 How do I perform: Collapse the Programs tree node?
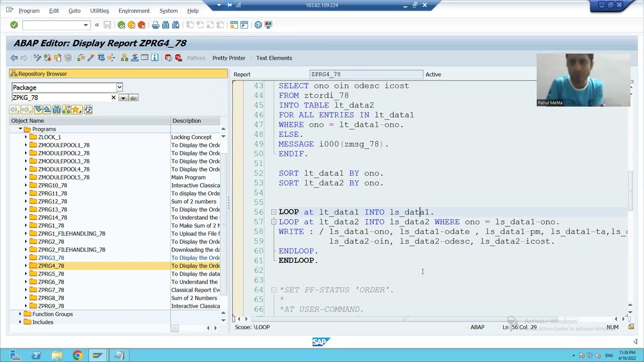[20, 129]
